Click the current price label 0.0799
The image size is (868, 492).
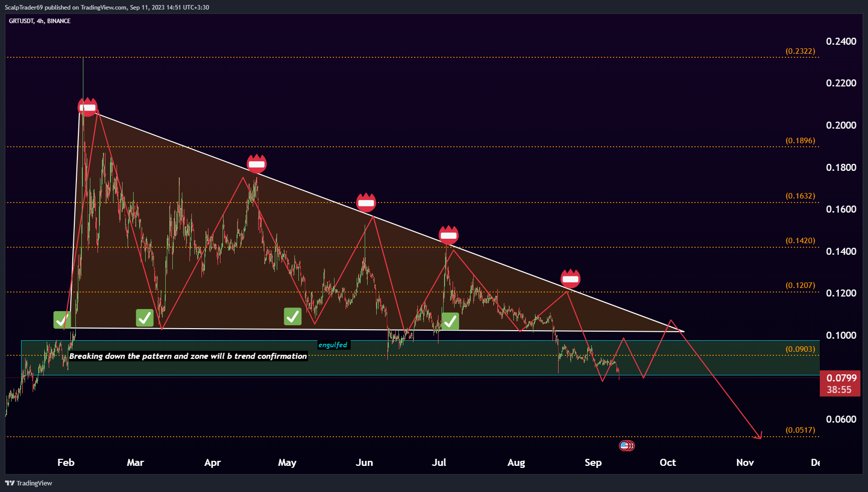[x=842, y=378]
